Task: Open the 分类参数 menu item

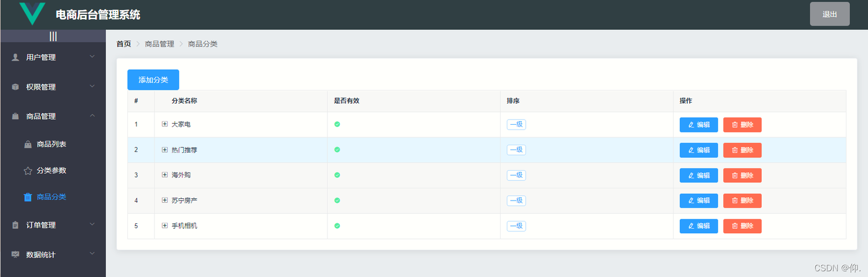Action: [x=53, y=171]
